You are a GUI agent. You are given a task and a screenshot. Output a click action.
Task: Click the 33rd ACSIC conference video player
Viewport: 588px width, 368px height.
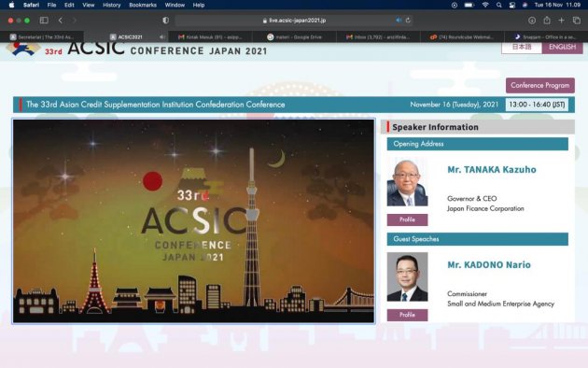[x=193, y=221]
